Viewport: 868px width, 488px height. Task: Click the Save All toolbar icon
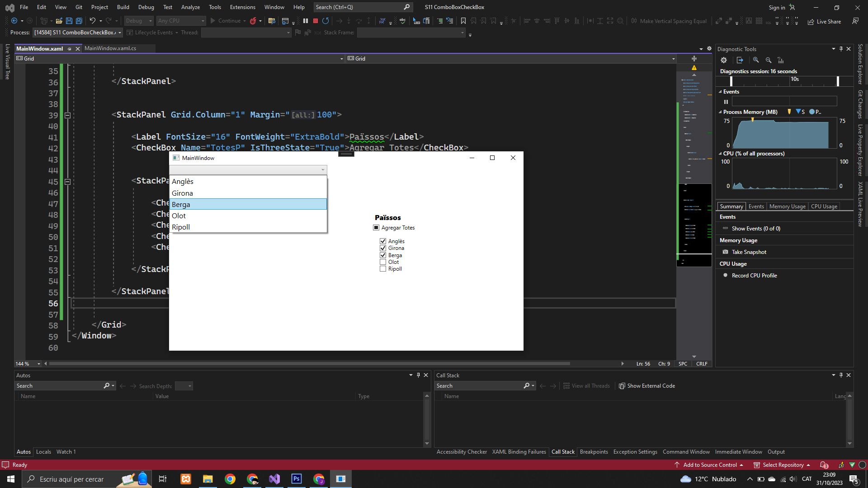pos(79,21)
